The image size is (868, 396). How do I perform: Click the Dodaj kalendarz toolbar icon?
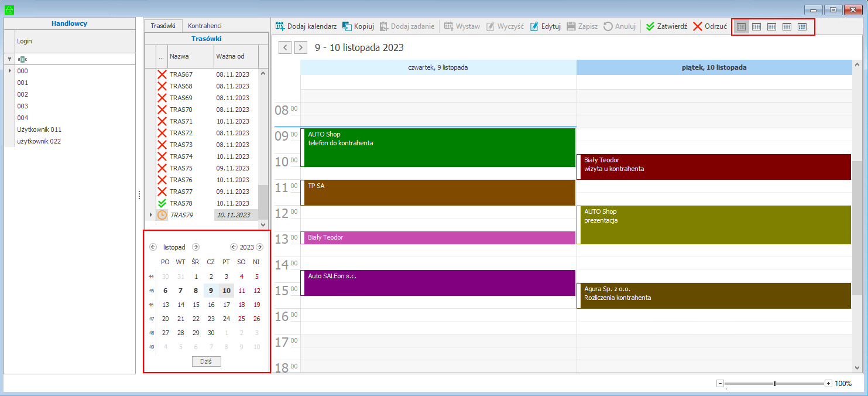280,26
